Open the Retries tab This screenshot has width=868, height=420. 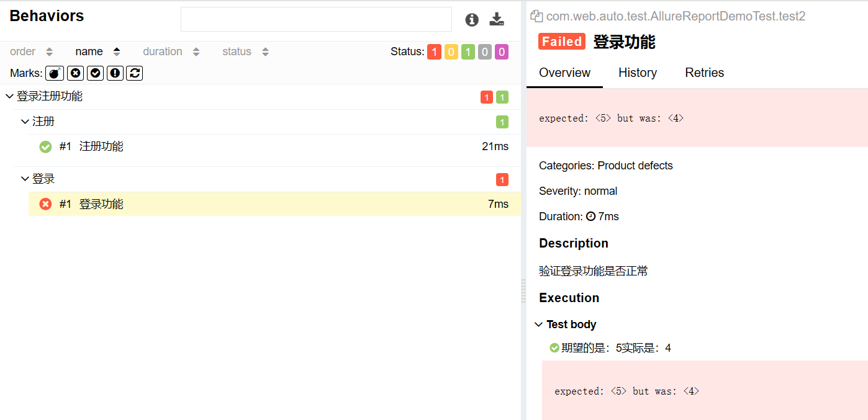pyautogui.click(x=705, y=73)
